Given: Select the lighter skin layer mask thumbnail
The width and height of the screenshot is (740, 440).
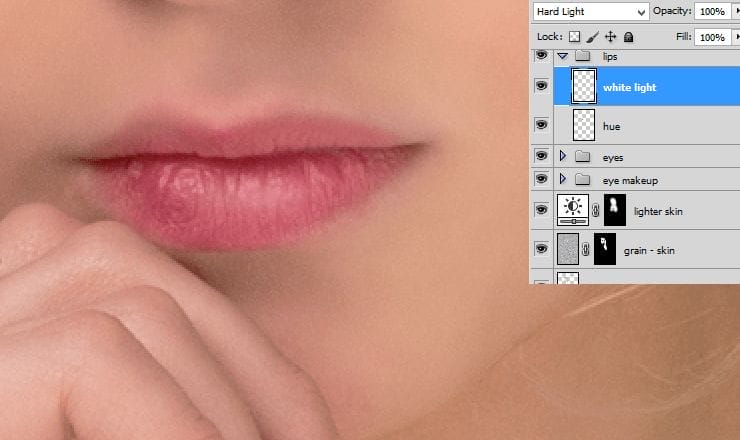Looking at the screenshot, I should [x=615, y=210].
